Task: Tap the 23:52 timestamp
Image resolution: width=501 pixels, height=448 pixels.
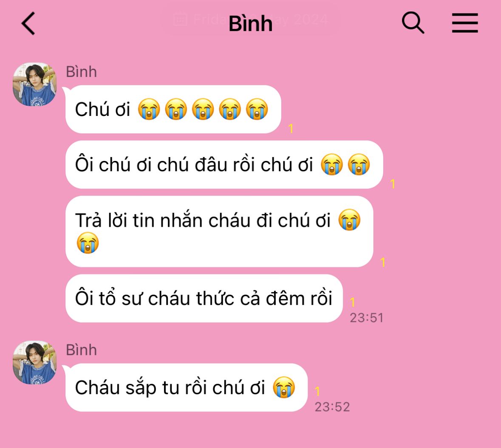Action: pos(332,407)
